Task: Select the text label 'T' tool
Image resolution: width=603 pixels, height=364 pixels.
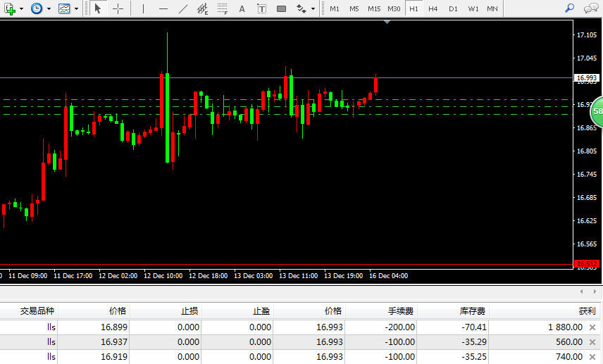Action: coord(261,8)
